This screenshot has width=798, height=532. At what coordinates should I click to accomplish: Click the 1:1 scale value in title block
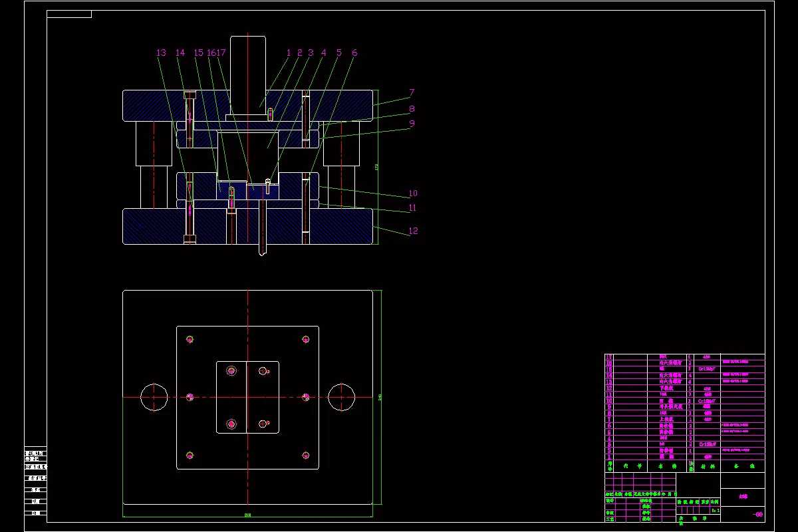716,510
